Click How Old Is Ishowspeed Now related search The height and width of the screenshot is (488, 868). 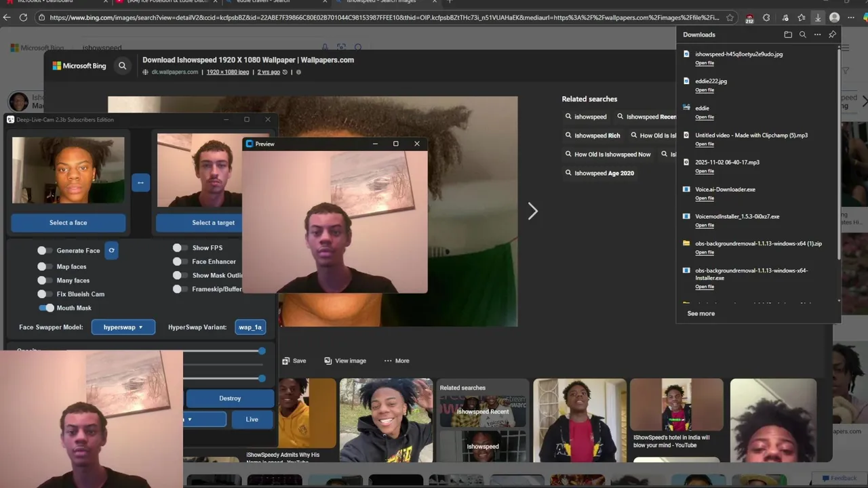click(x=608, y=155)
